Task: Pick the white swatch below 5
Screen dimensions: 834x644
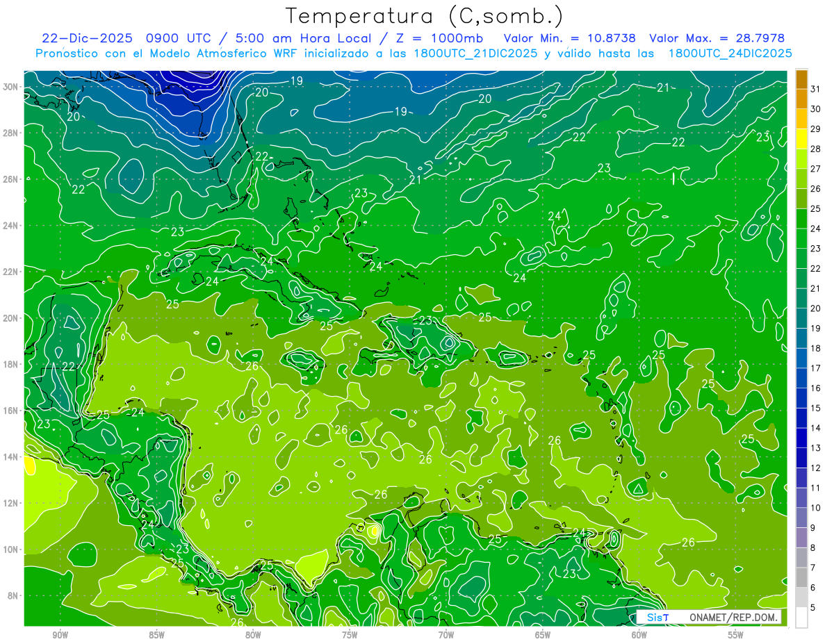Action: tap(802, 618)
